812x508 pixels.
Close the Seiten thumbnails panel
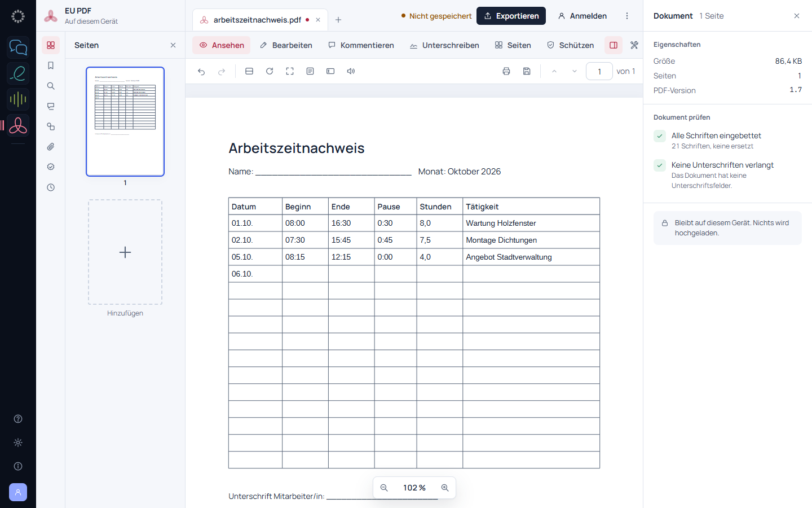click(173, 45)
